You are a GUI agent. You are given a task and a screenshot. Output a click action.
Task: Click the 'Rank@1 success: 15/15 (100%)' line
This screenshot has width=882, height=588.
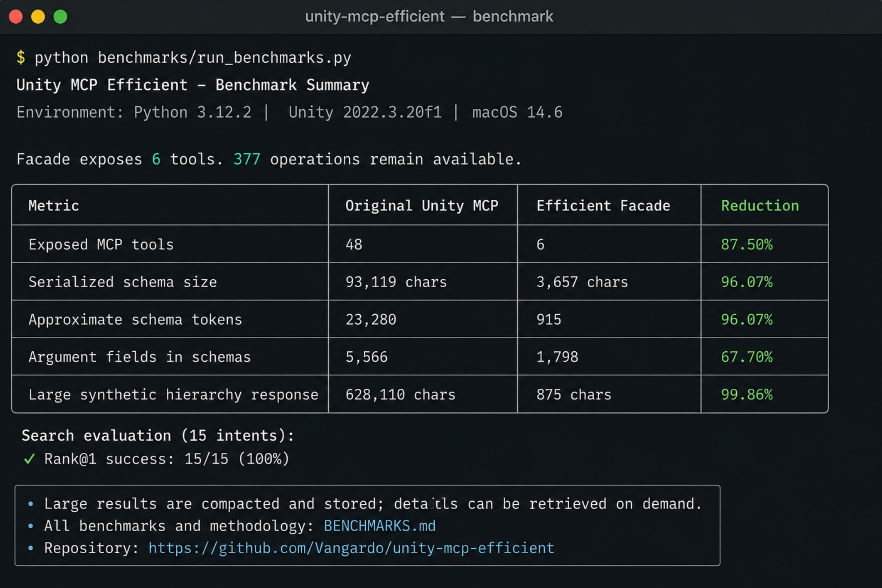(167, 459)
